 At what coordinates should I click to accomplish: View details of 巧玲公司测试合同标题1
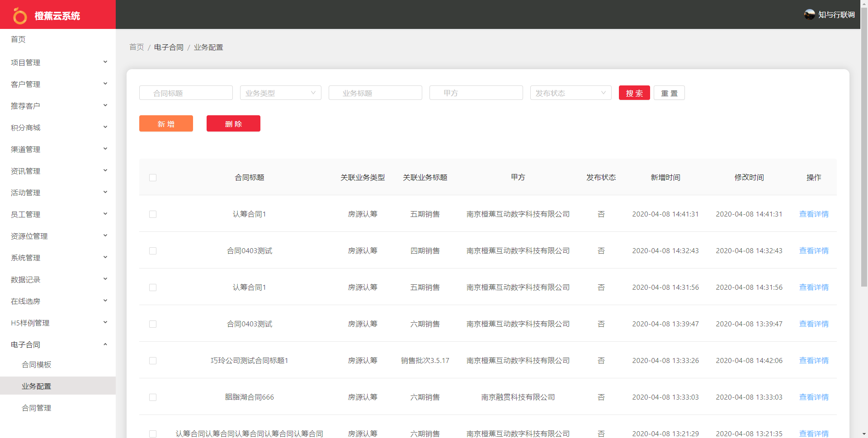tap(814, 361)
